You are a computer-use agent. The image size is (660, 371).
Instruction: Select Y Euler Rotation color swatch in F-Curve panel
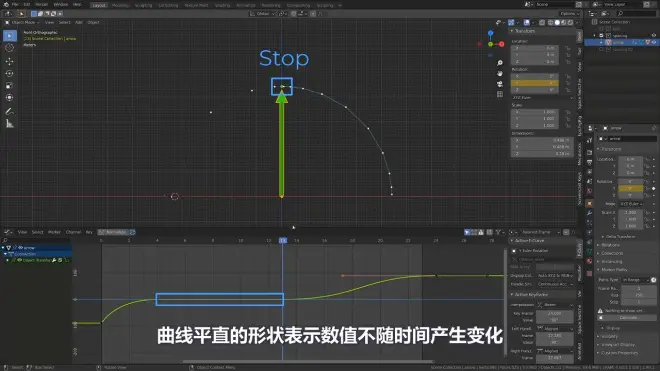coord(514,251)
